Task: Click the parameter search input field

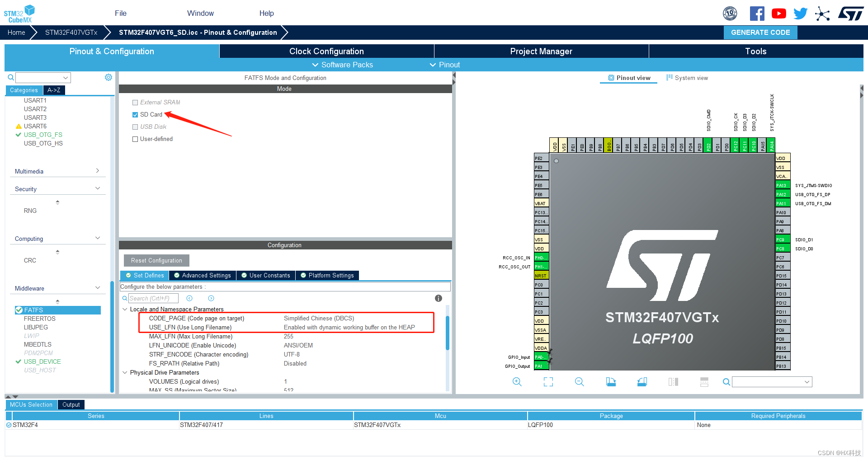Action: (x=153, y=298)
